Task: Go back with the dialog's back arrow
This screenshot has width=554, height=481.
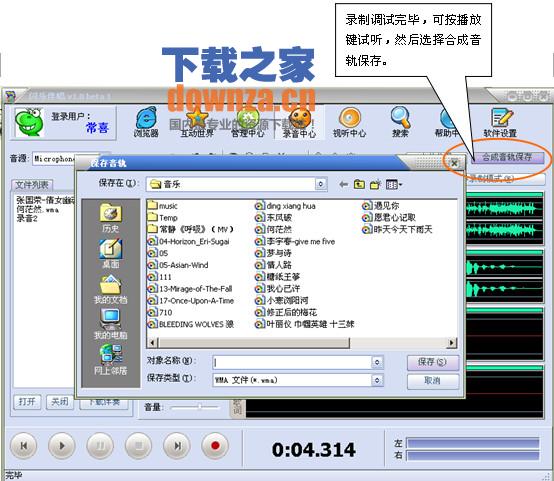Action: point(343,184)
